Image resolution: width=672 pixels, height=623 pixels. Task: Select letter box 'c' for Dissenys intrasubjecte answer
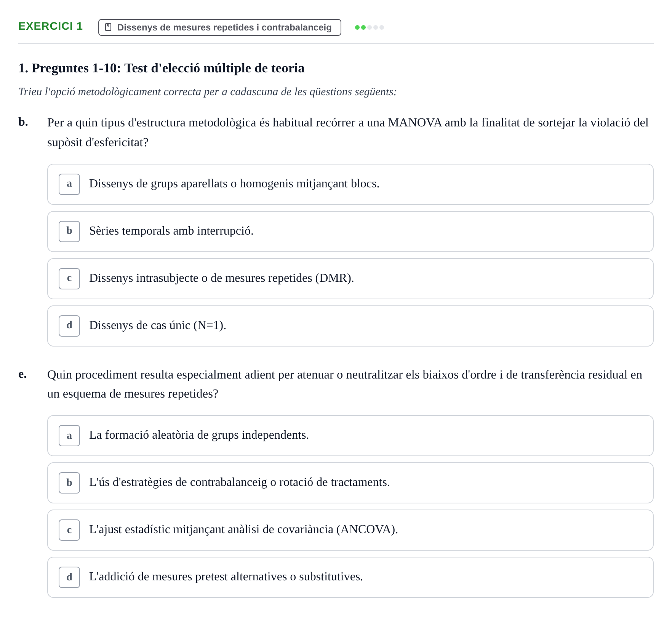pyautogui.click(x=69, y=279)
